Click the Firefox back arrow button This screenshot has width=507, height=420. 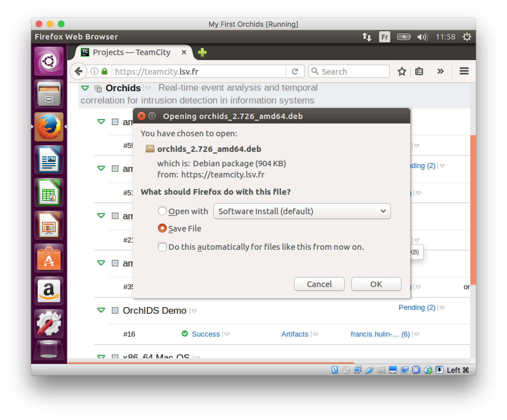pyautogui.click(x=78, y=71)
